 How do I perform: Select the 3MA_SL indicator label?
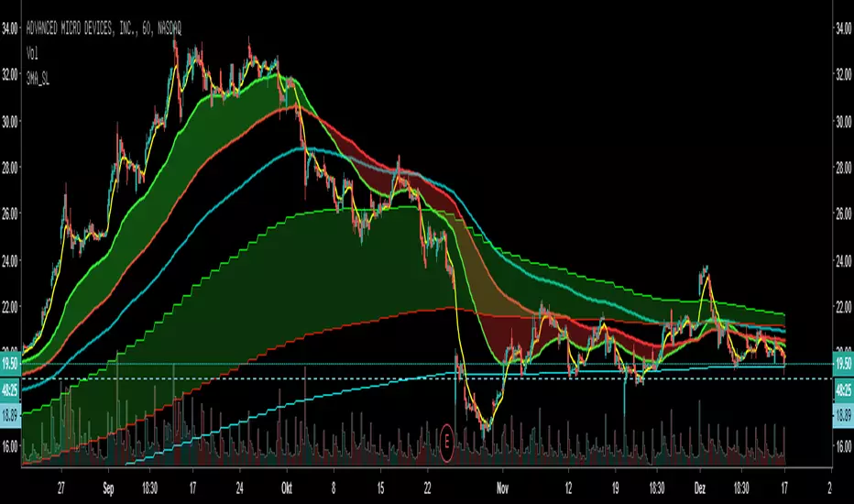click(38, 79)
